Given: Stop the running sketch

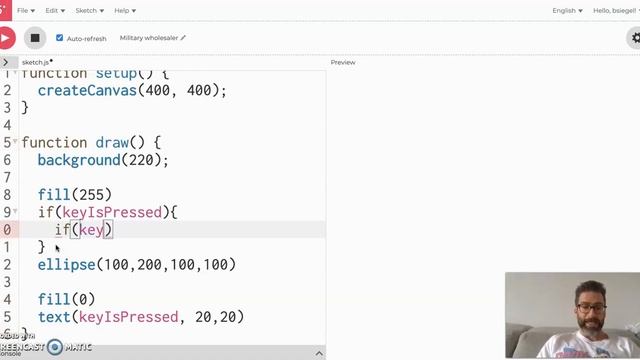Looking at the screenshot, I should (35, 38).
